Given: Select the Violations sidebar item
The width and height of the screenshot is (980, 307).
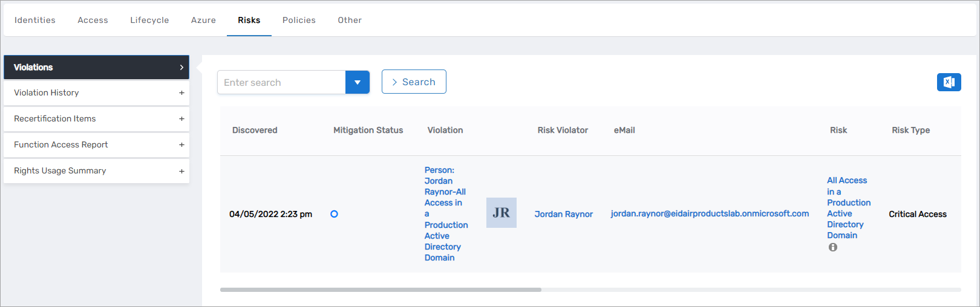Looking at the screenshot, I should point(96,67).
